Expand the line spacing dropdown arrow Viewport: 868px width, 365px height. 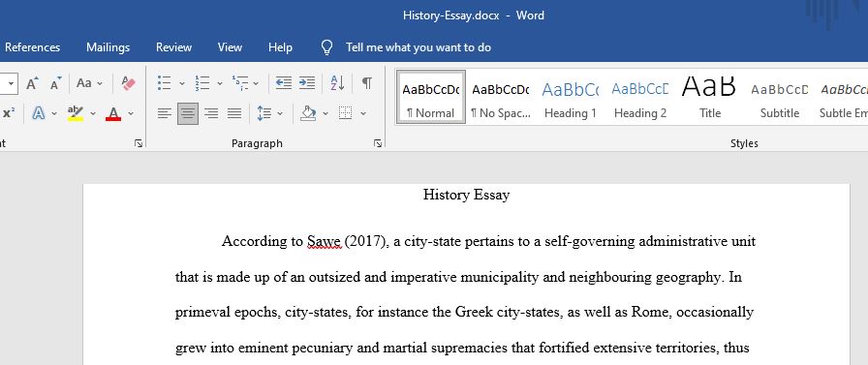point(280,113)
